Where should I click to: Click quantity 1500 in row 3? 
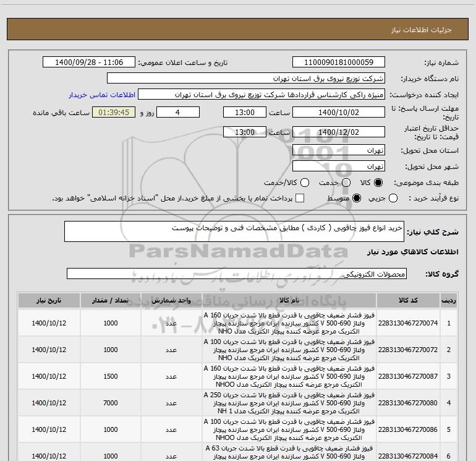[111, 376]
